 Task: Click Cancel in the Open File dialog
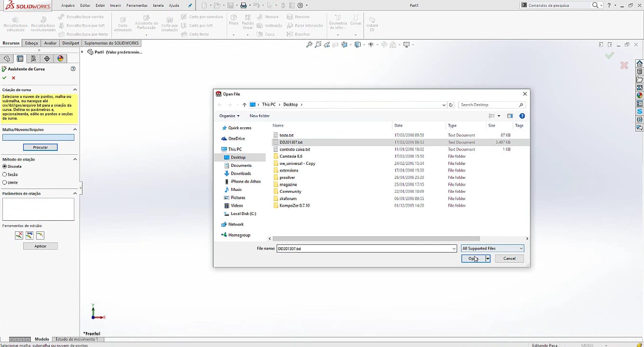[510, 258]
